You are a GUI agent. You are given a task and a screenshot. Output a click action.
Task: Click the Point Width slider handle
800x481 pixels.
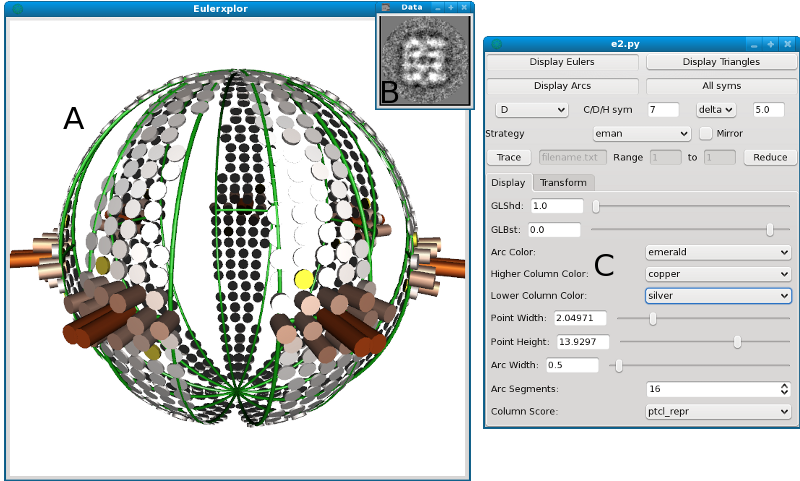[x=653, y=319]
